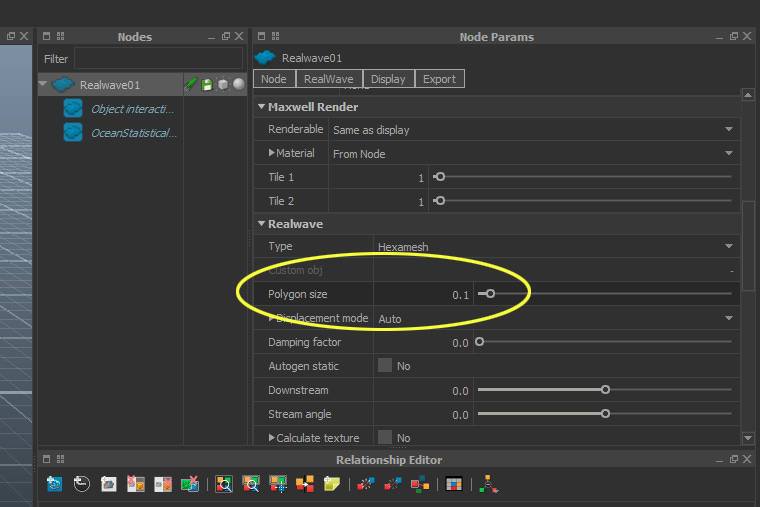The height and width of the screenshot is (507, 760).
Task: Click the green remove link icon with red X
Action: coord(190,484)
